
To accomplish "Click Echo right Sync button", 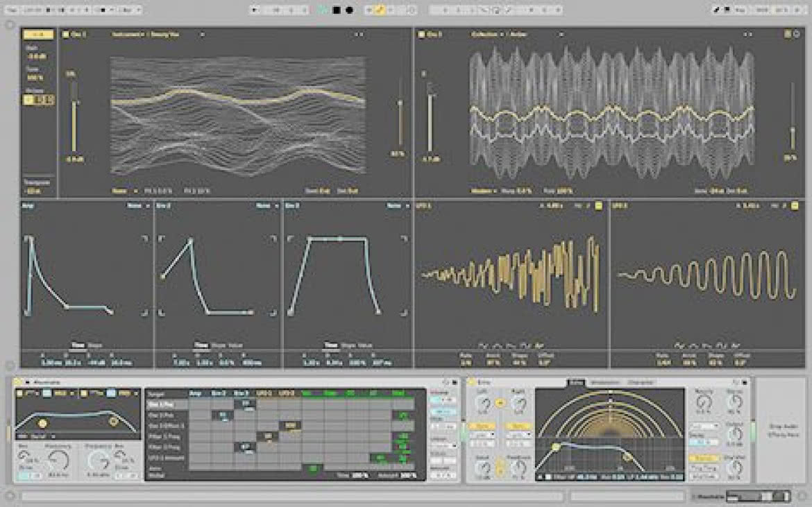I will tap(518, 427).
